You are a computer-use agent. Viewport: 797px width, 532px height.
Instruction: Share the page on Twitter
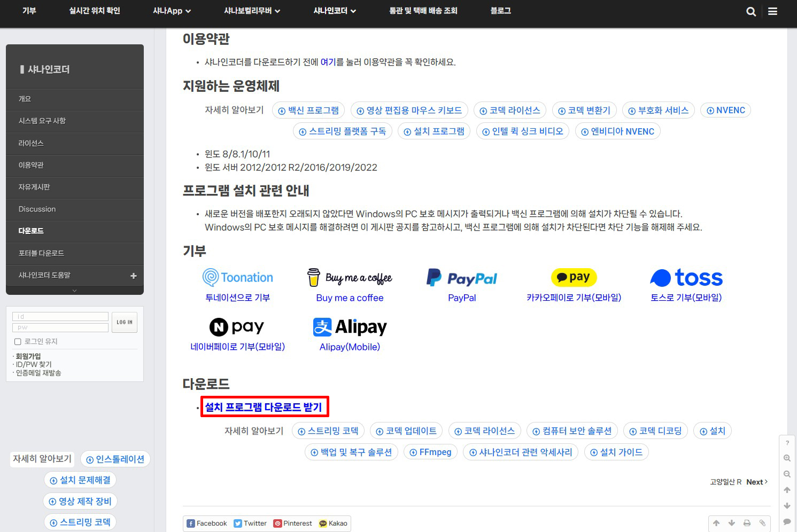pyautogui.click(x=250, y=523)
